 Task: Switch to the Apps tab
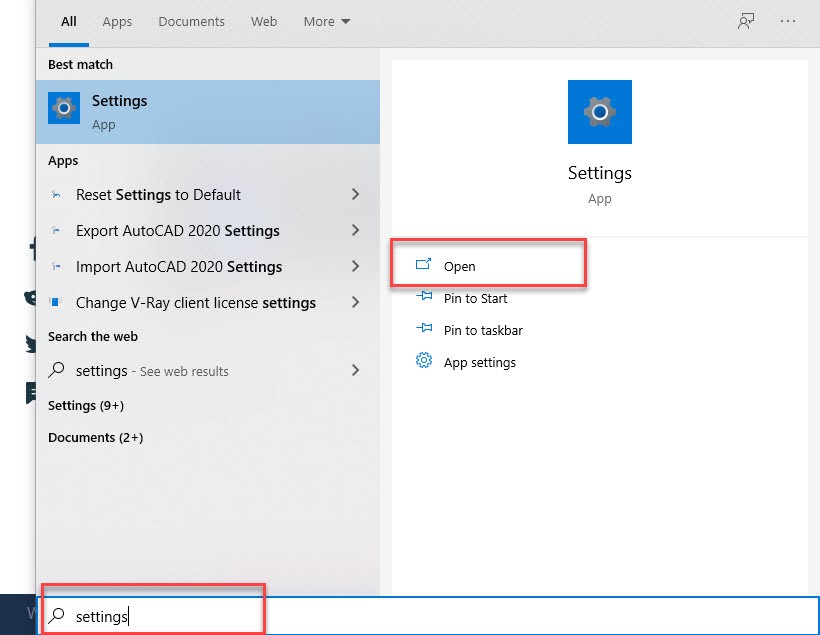click(117, 21)
